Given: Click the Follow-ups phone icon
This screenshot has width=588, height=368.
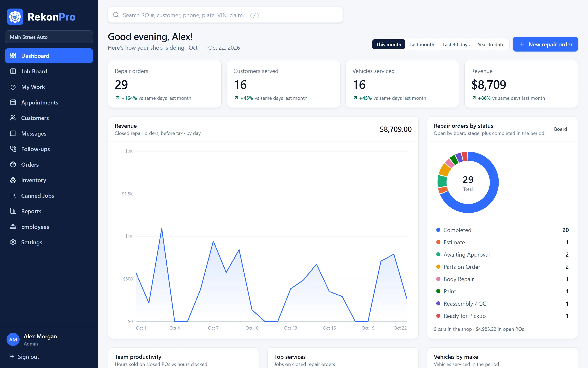Looking at the screenshot, I should (x=13, y=149).
